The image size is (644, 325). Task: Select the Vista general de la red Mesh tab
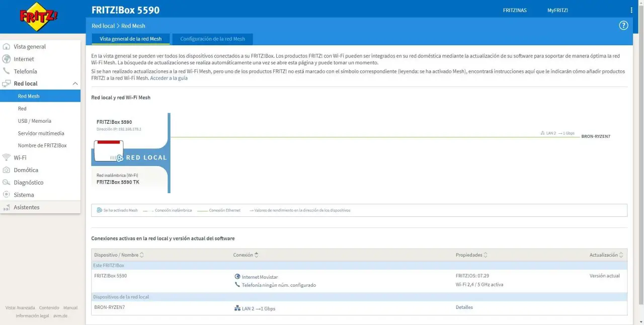131,39
